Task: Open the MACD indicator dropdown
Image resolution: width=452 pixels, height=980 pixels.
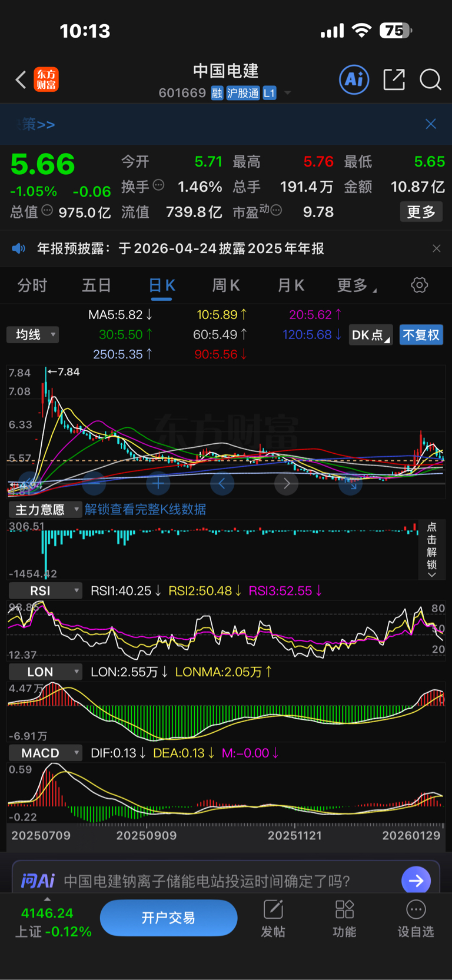Action: (x=45, y=753)
